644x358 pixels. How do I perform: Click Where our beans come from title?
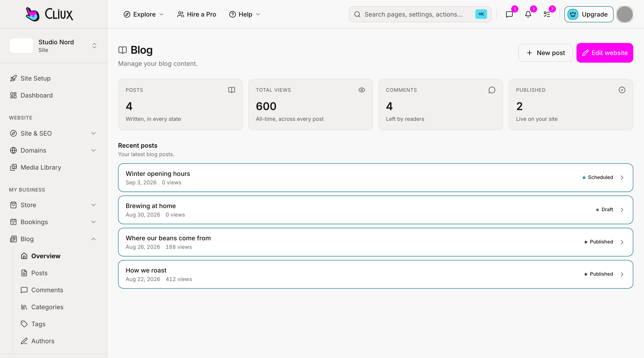click(x=168, y=238)
